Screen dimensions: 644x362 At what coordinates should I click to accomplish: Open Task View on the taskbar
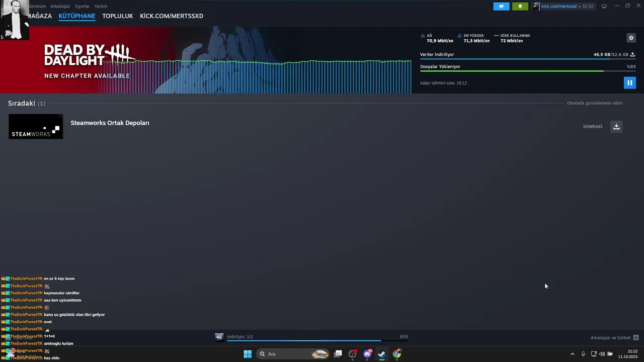338,354
